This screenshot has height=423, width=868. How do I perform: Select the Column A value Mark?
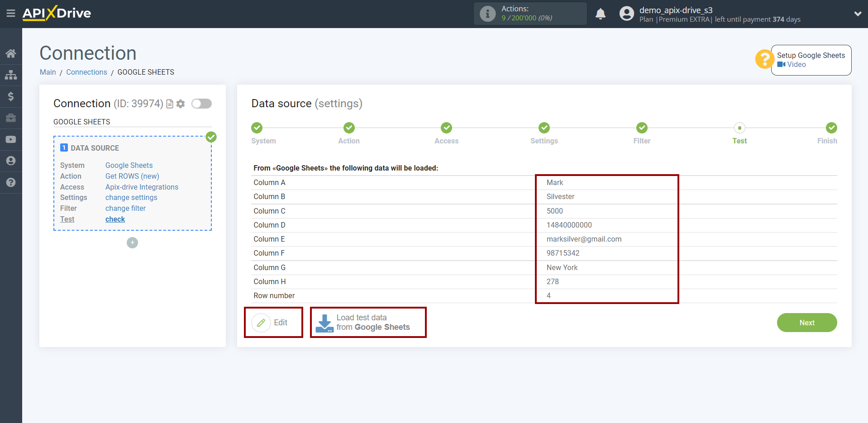555,183
